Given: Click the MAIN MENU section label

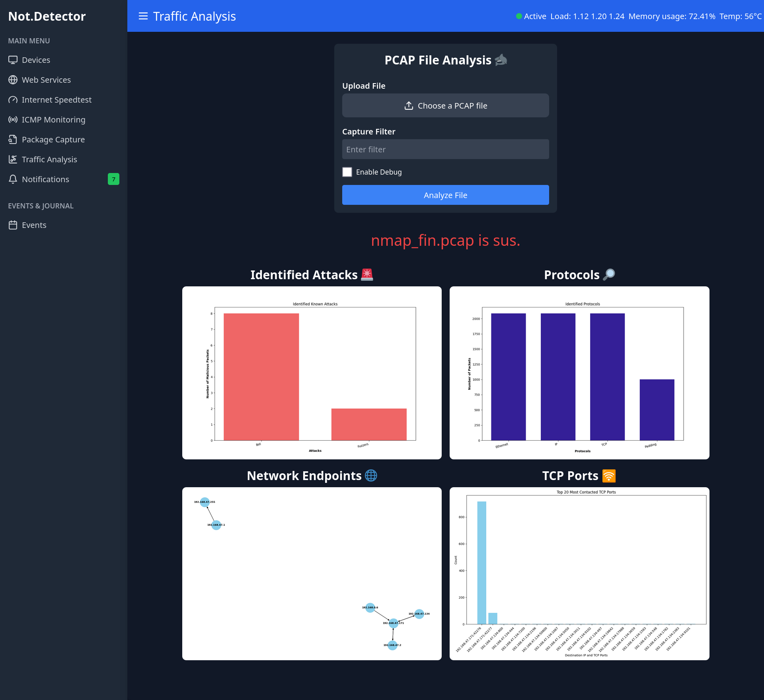Looking at the screenshot, I should click(29, 41).
